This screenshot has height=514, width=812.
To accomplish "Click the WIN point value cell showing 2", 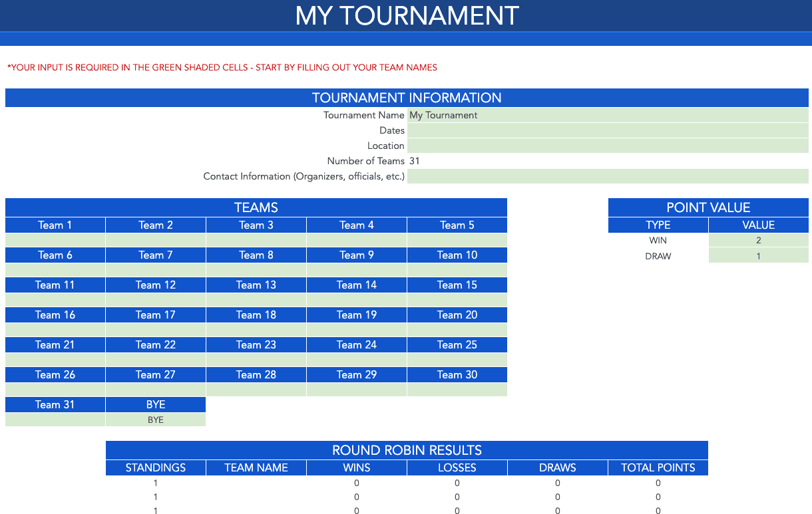I will point(758,240).
